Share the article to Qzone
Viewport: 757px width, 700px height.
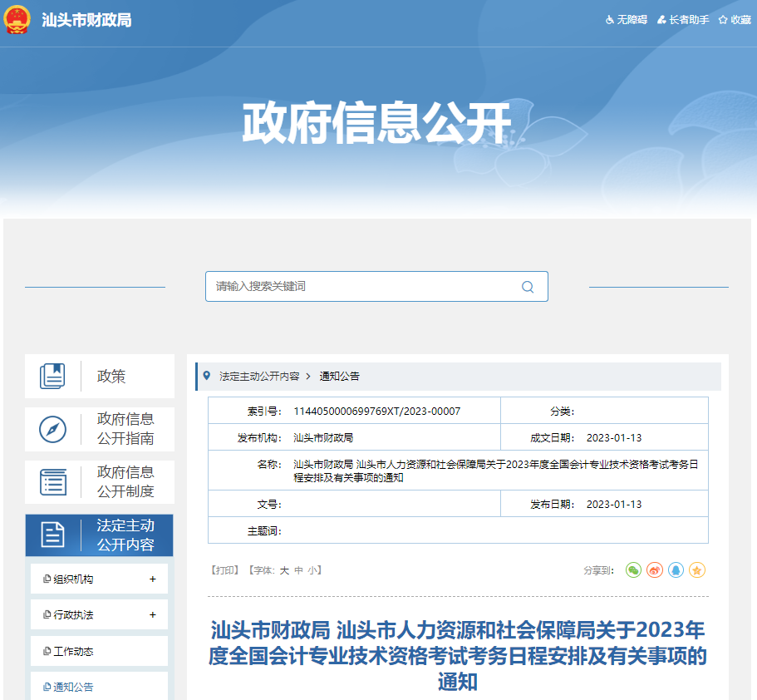[x=697, y=570]
